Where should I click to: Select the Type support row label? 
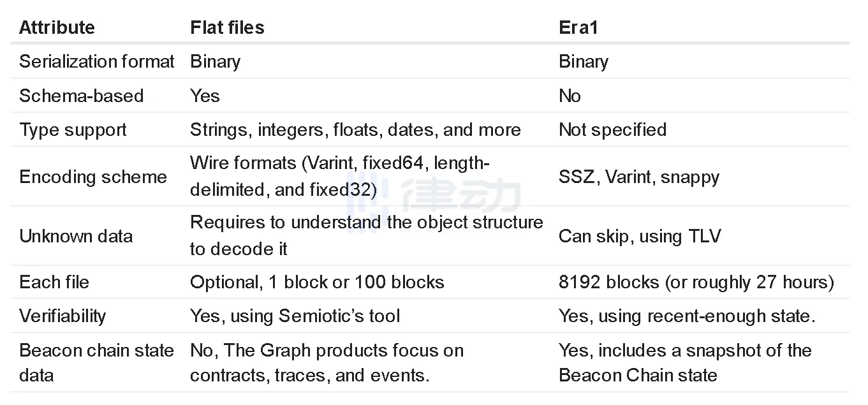point(73,130)
